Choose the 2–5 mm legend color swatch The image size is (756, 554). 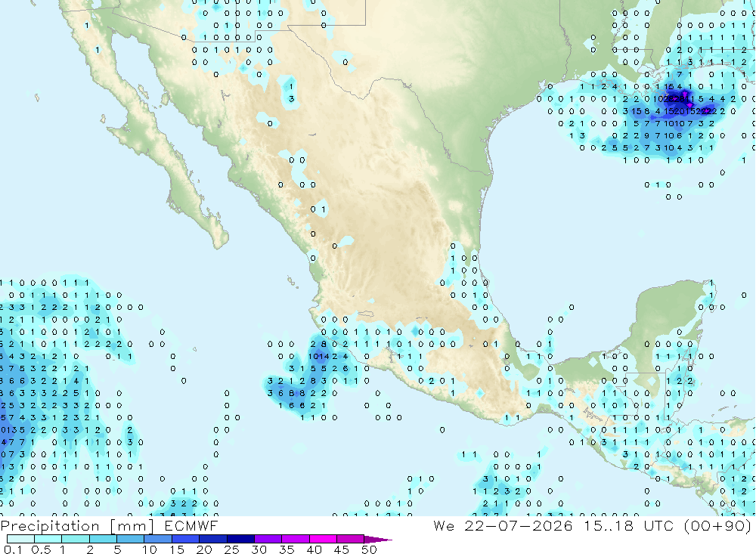103,539
